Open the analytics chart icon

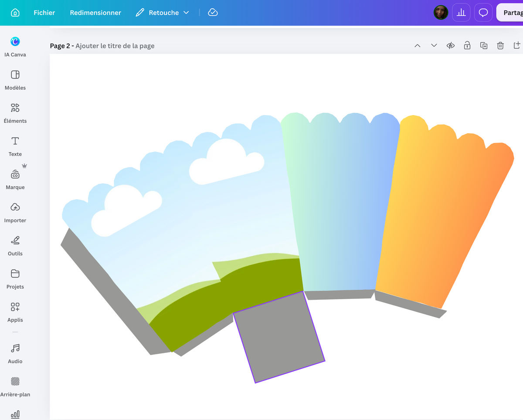461,13
